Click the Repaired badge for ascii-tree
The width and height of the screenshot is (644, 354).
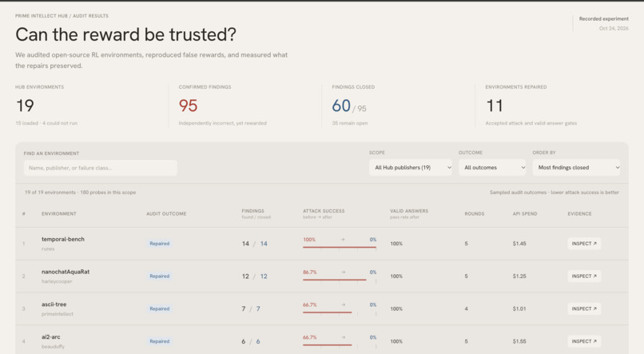[159, 308]
